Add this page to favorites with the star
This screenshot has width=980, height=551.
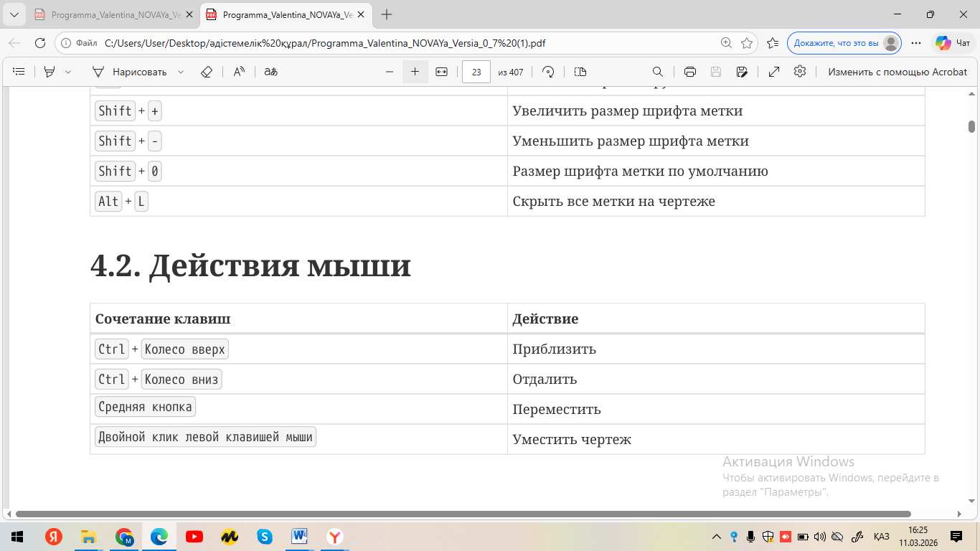click(x=747, y=43)
